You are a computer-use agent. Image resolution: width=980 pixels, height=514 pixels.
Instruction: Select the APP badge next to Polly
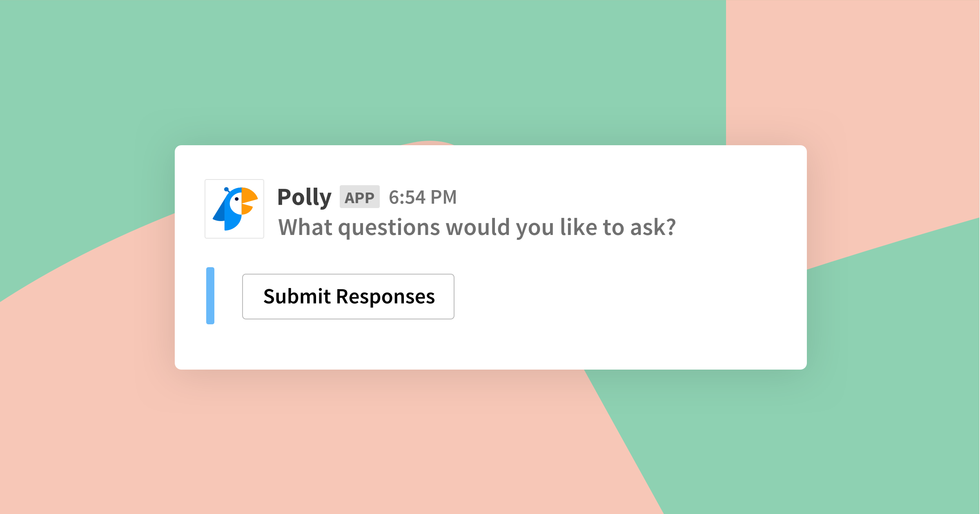click(x=360, y=197)
